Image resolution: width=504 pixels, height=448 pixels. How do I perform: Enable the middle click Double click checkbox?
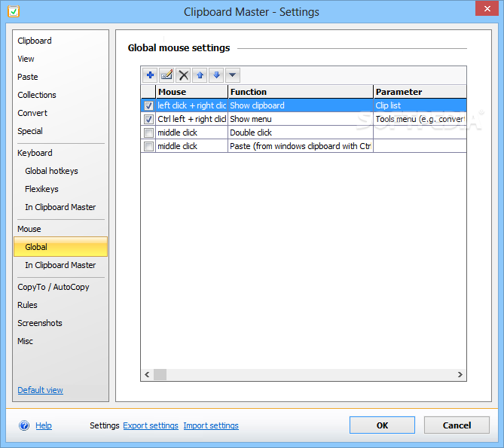[x=148, y=133]
